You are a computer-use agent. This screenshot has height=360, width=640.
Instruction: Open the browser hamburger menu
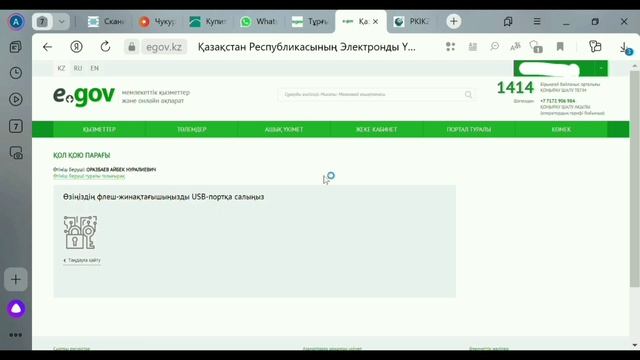537,21
